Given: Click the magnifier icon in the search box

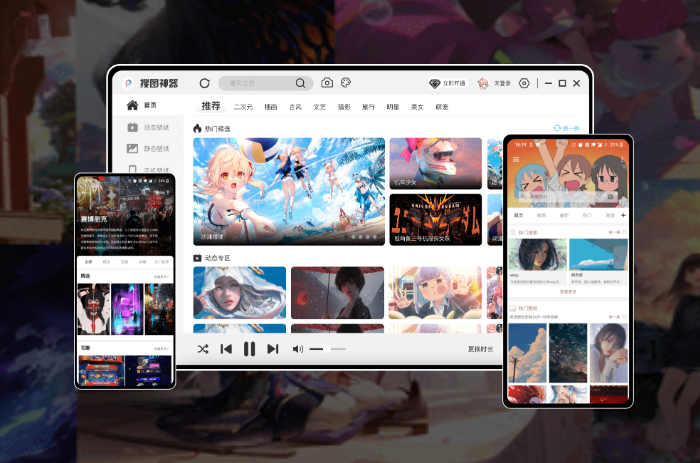Looking at the screenshot, I should (300, 83).
